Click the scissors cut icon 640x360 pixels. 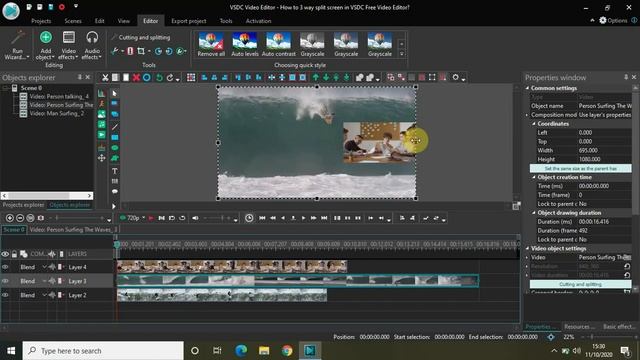105,78
